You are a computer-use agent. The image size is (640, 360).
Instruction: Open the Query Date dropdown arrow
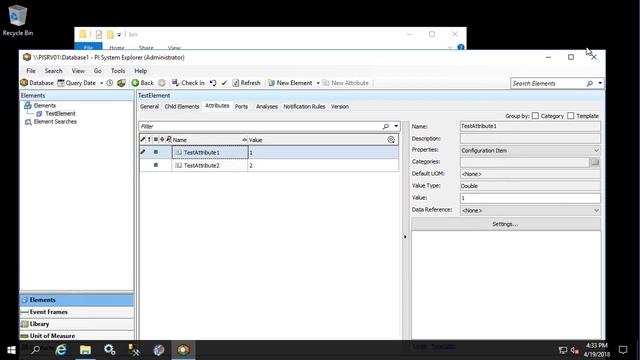(101, 83)
